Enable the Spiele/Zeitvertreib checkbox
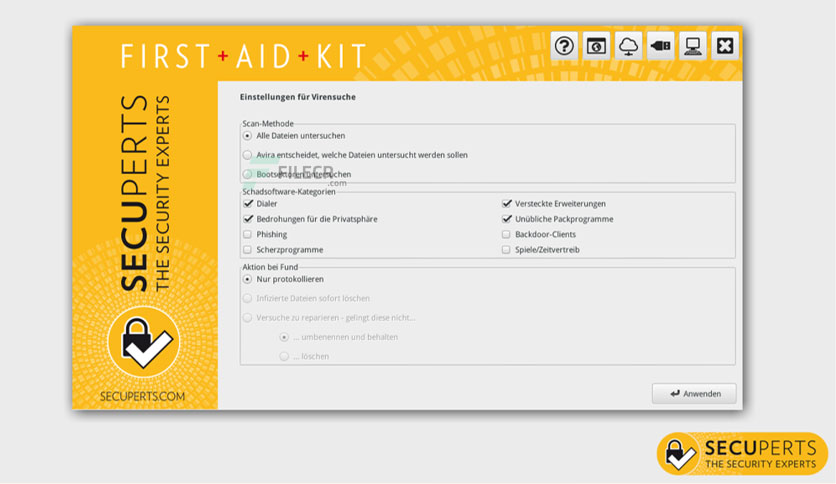Viewport: 836px width, 484px height. pyautogui.click(x=506, y=250)
